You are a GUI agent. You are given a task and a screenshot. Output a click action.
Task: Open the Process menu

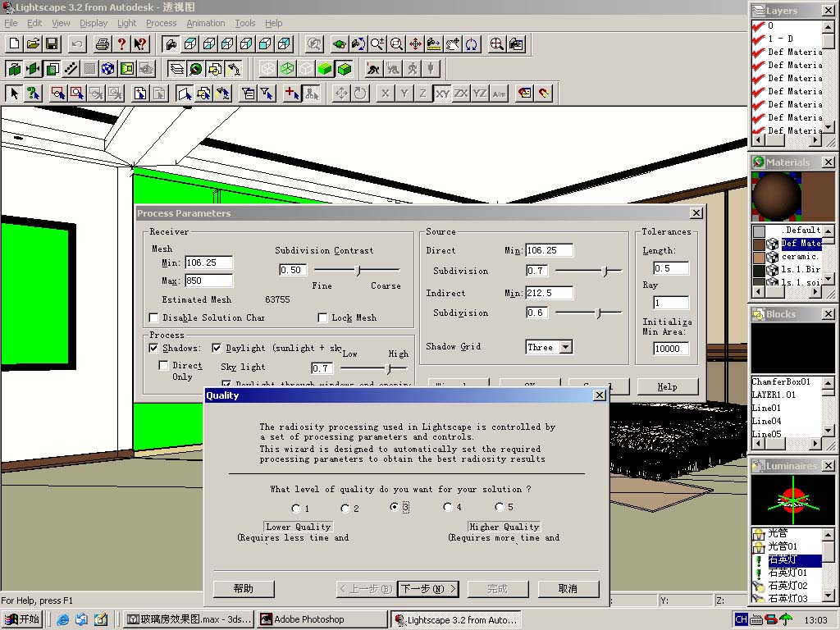point(162,23)
